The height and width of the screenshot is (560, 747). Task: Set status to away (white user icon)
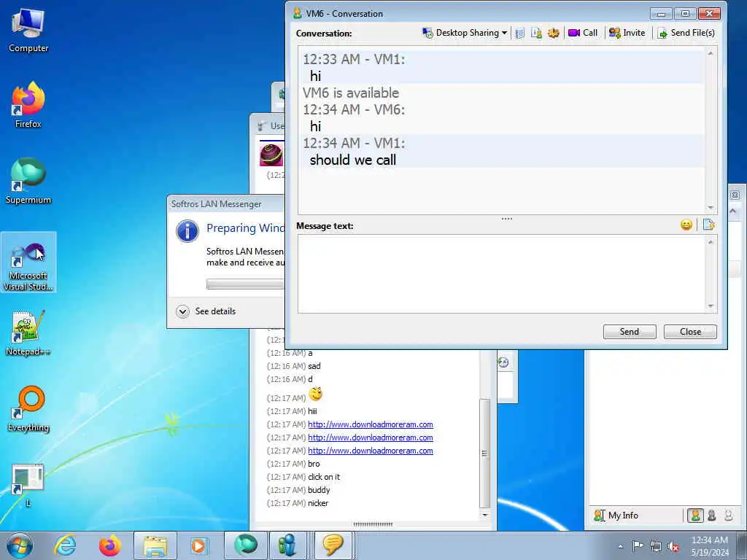pyautogui.click(x=729, y=516)
